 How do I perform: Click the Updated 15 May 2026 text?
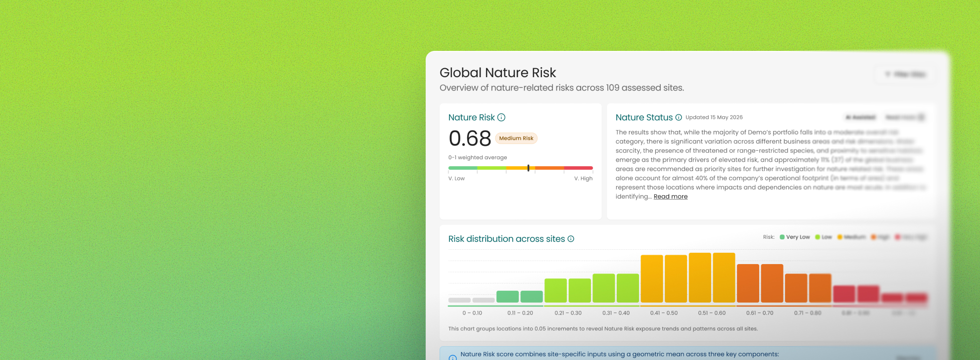click(x=714, y=117)
